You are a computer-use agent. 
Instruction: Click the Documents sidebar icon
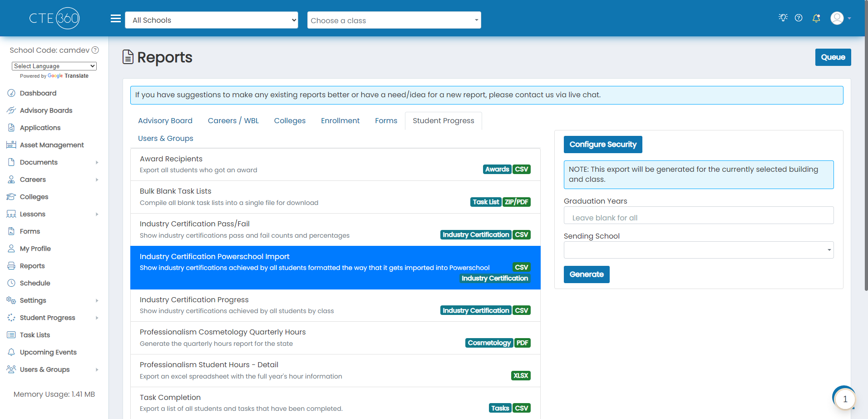11,162
